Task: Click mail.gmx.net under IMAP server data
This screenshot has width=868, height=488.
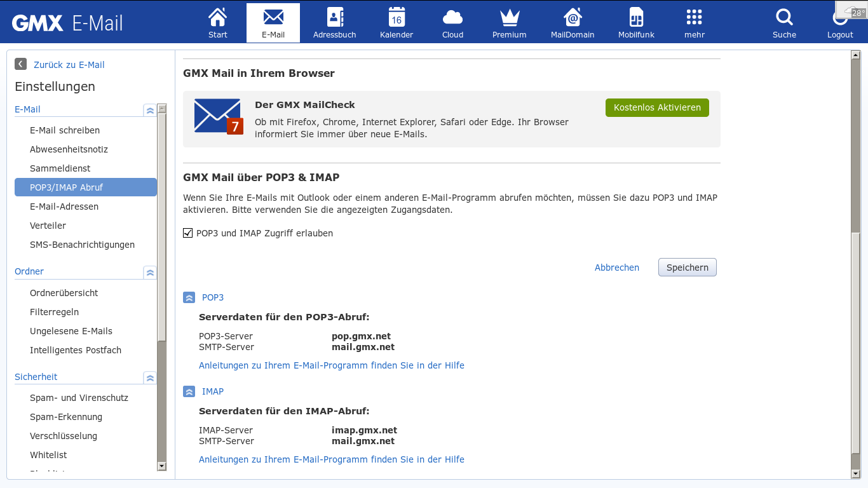Action: 363,441
